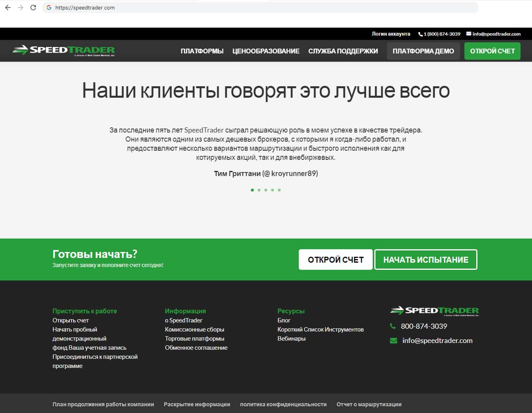Open the Раскрытие информации link
The width and height of the screenshot is (532, 413).
click(197, 404)
